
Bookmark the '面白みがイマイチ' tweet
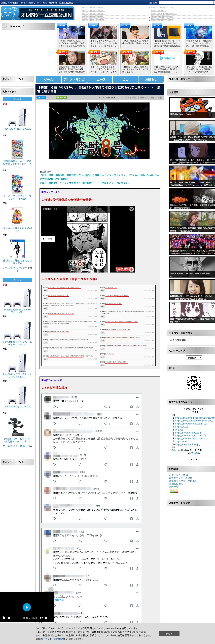(x=131, y=585)
